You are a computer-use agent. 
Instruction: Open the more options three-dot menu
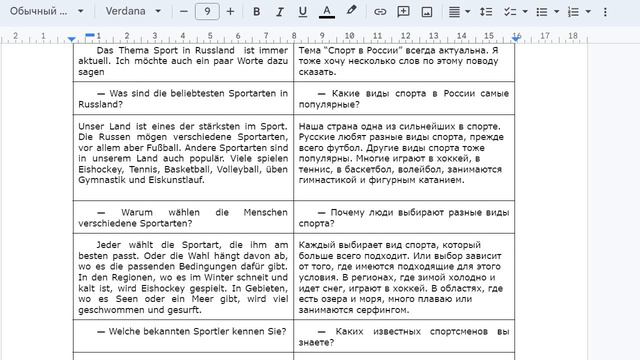605,11
